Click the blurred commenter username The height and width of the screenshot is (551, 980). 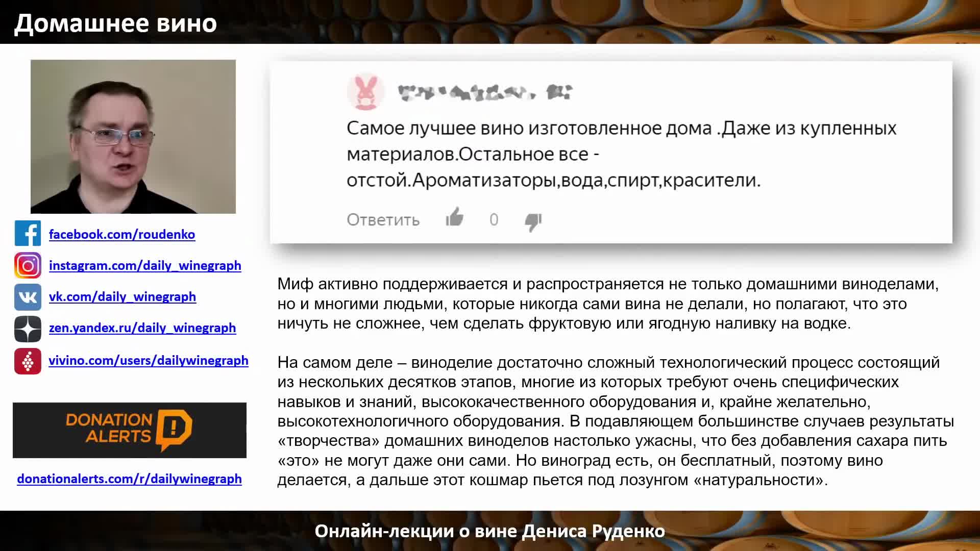coord(485,92)
